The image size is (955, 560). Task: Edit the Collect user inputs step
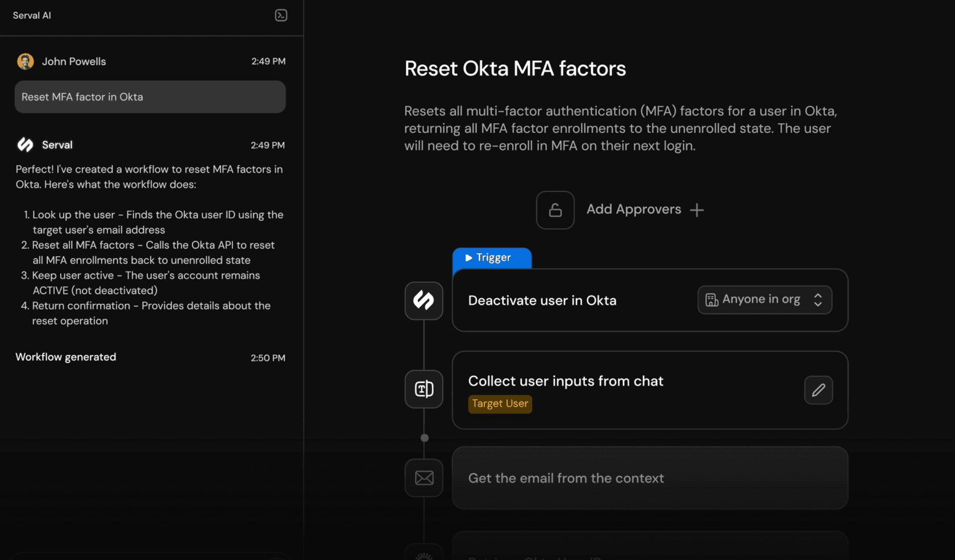click(x=819, y=390)
